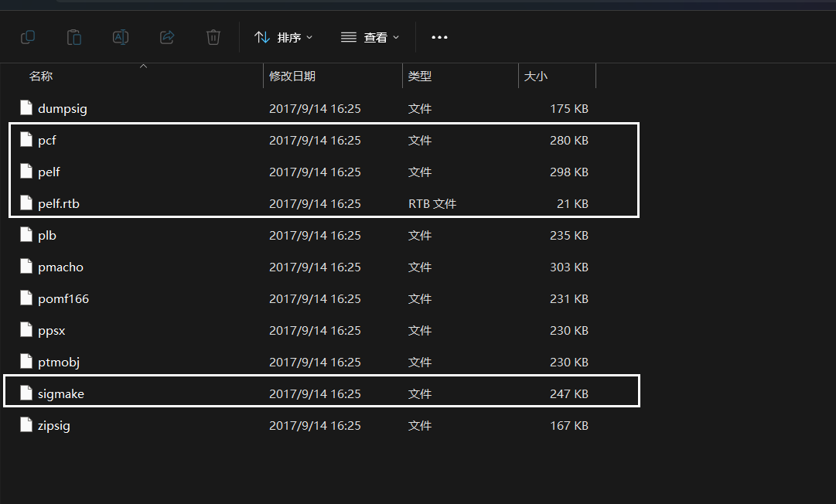Click the Share icon in toolbar

pyautogui.click(x=167, y=37)
